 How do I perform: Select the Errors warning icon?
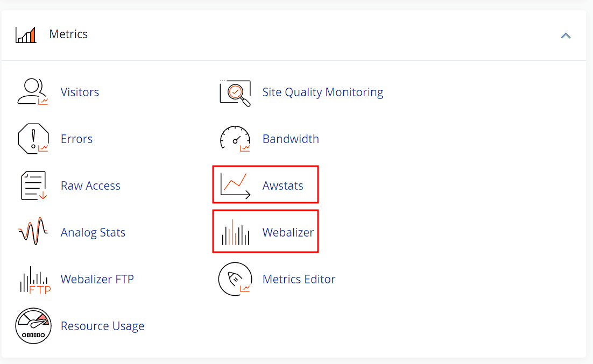33,138
